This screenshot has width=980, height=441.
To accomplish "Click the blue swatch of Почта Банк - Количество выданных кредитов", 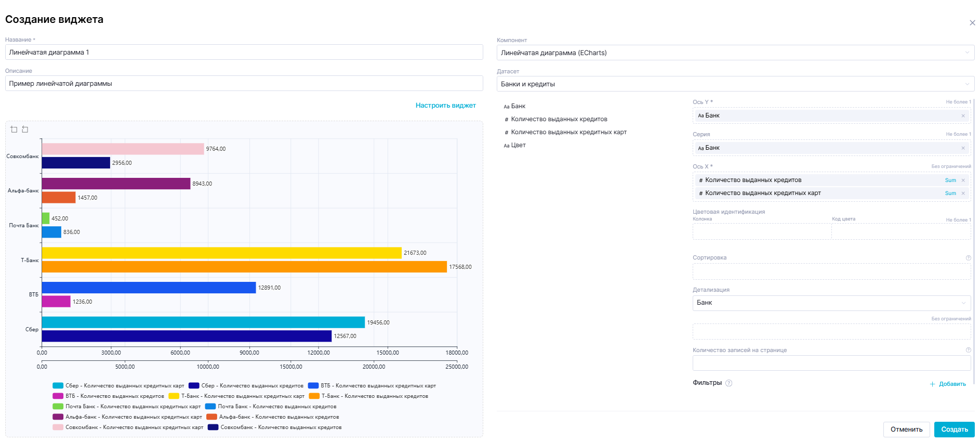I will (x=210, y=407).
